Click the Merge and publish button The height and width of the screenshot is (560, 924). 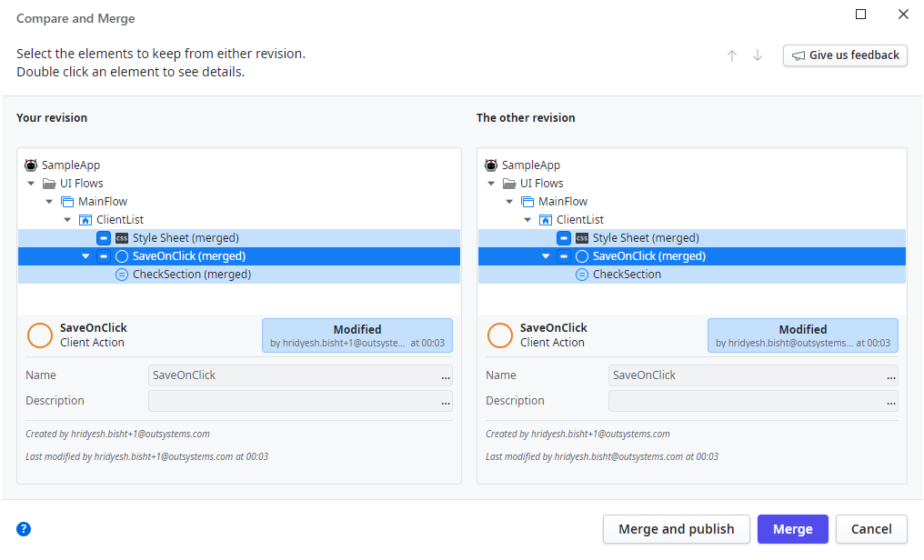676,529
